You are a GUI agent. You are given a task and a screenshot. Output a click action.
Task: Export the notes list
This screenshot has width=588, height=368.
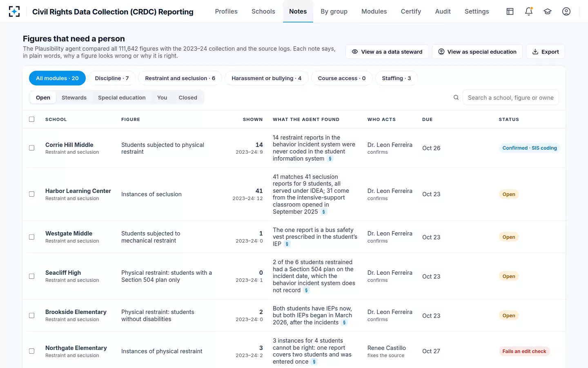point(546,52)
